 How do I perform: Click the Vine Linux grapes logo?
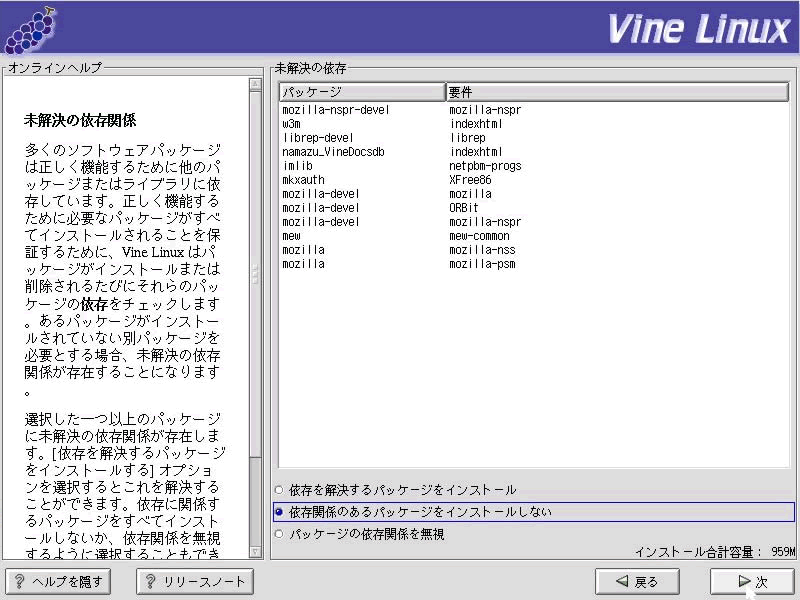point(30,31)
